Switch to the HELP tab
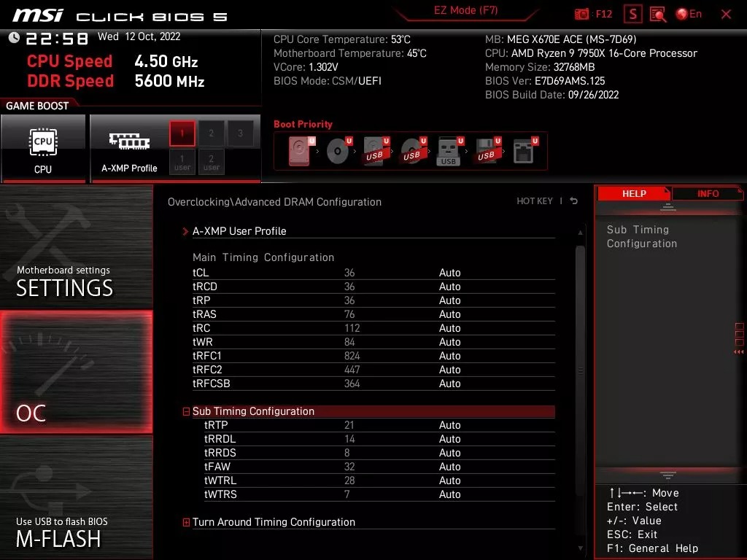This screenshot has height=560, width=747. coord(634,194)
